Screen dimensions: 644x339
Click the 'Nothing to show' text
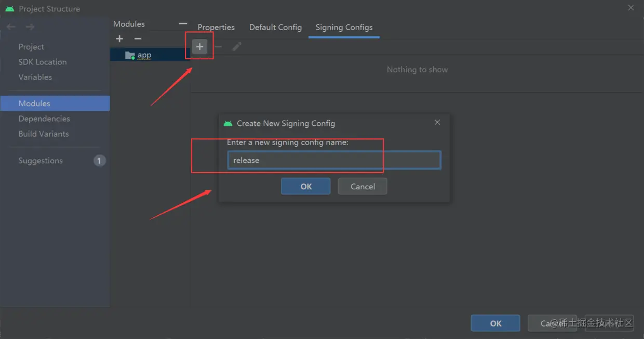(417, 70)
